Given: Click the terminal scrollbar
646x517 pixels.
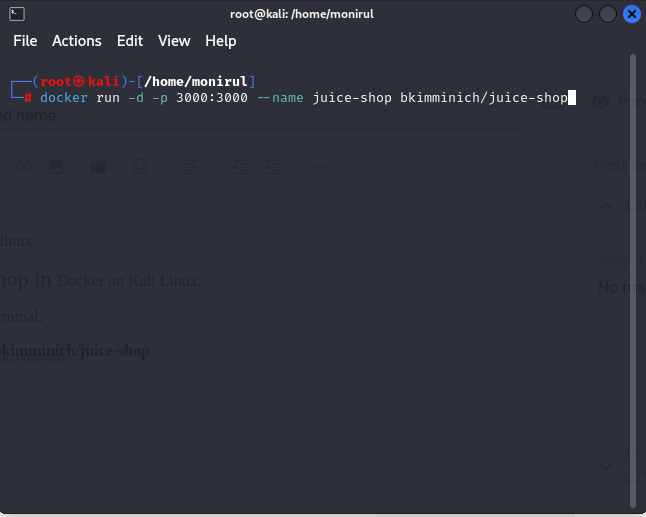Looking at the screenshot, I should [x=633, y=281].
